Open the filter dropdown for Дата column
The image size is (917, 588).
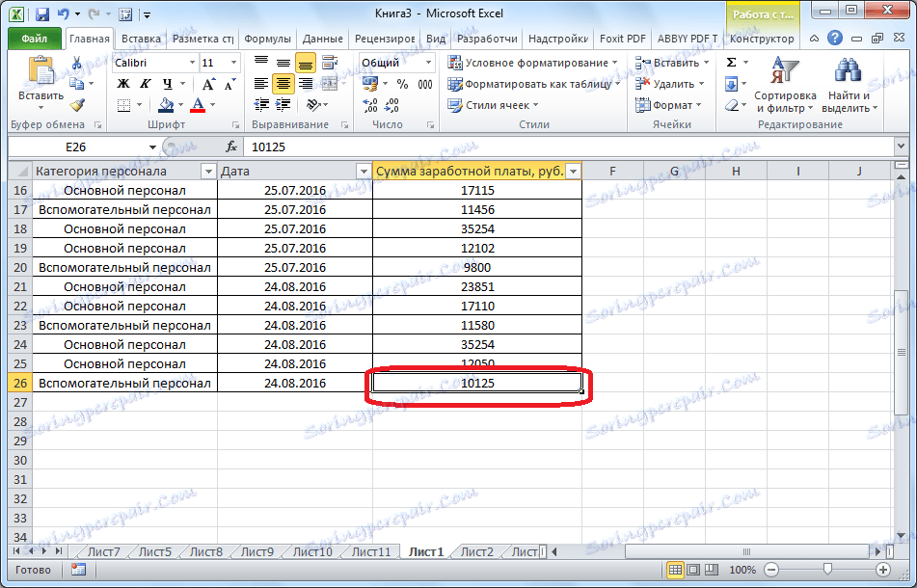click(363, 172)
